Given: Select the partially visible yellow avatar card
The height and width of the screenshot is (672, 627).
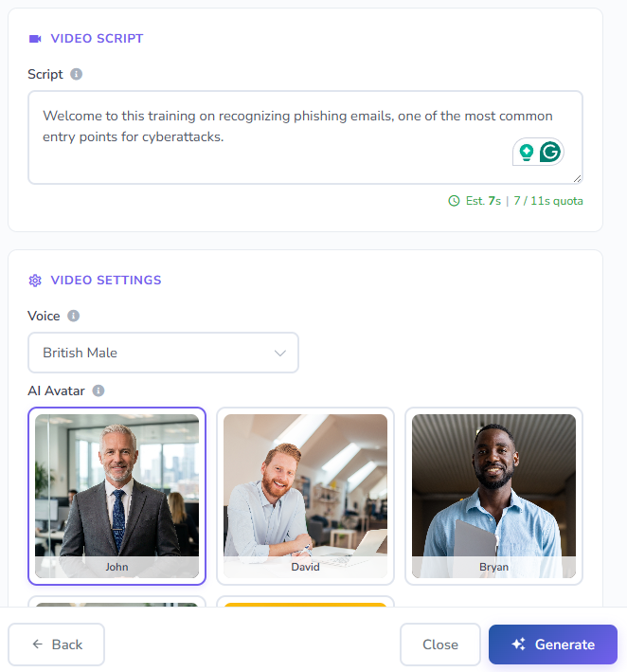Looking at the screenshot, I should click(x=305, y=603).
